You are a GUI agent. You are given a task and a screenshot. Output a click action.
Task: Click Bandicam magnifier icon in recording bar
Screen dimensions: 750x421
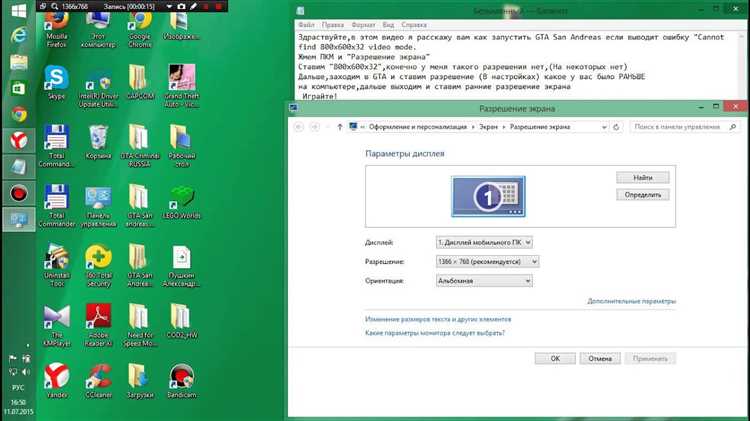pyautogui.click(x=55, y=6)
